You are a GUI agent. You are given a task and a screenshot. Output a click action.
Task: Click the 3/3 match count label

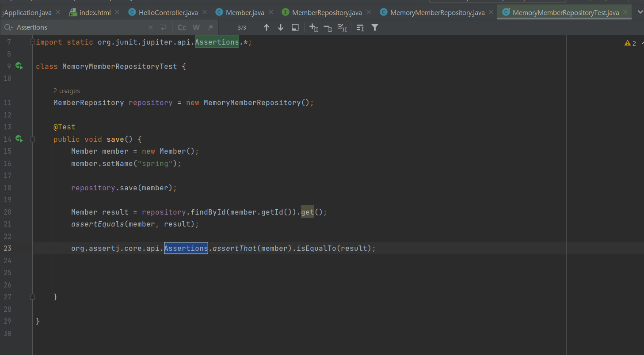(242, 27)
